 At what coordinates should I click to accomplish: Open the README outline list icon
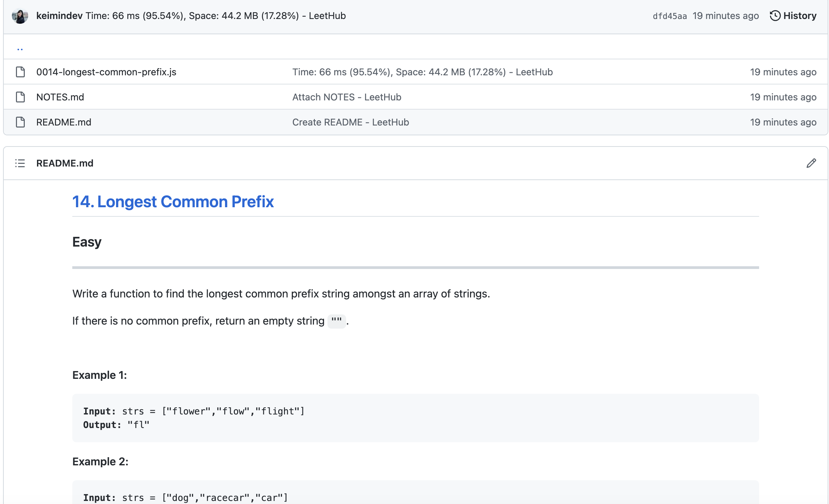pyautogui.click(x=20, y=163)
